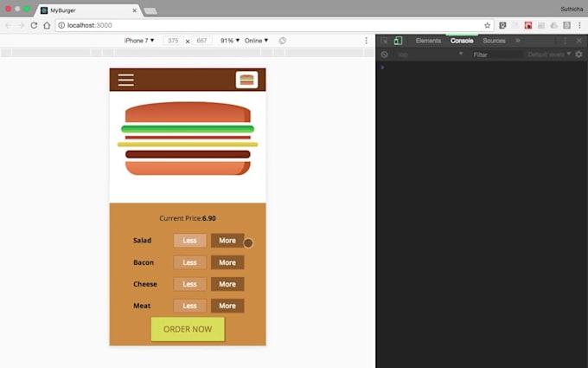Go back with the browser back arrow
The height and width of the screenshot is (368, 588).
[8, 25]
